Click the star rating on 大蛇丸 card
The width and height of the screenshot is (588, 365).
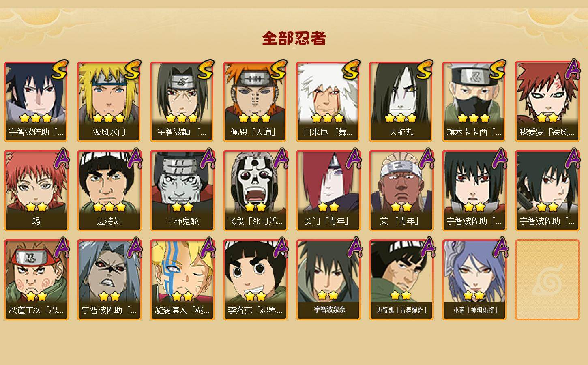pyautogui.click(x=401, y=118)
